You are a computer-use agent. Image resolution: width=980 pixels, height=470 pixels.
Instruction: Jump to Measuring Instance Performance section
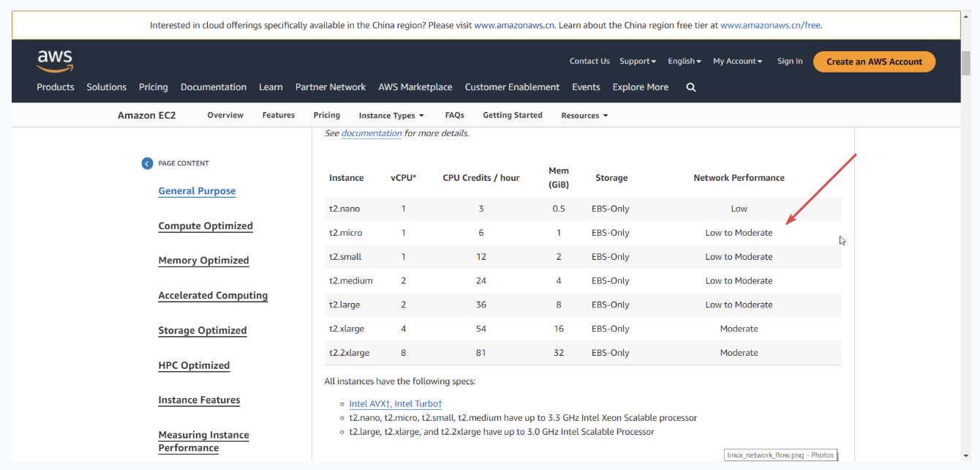(x=203, y=441)
